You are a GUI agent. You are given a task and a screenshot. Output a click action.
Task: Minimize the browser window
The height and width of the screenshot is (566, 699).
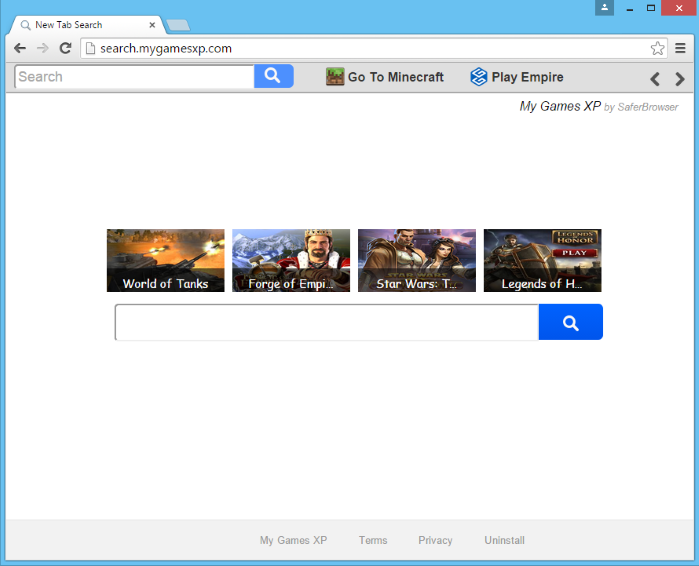click(629, 8)
